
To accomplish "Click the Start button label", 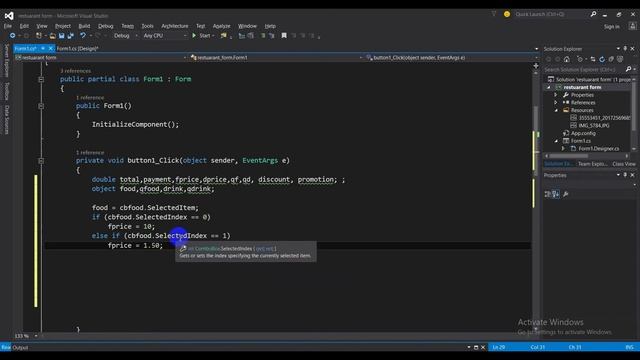I will click(x=205, y=36).
